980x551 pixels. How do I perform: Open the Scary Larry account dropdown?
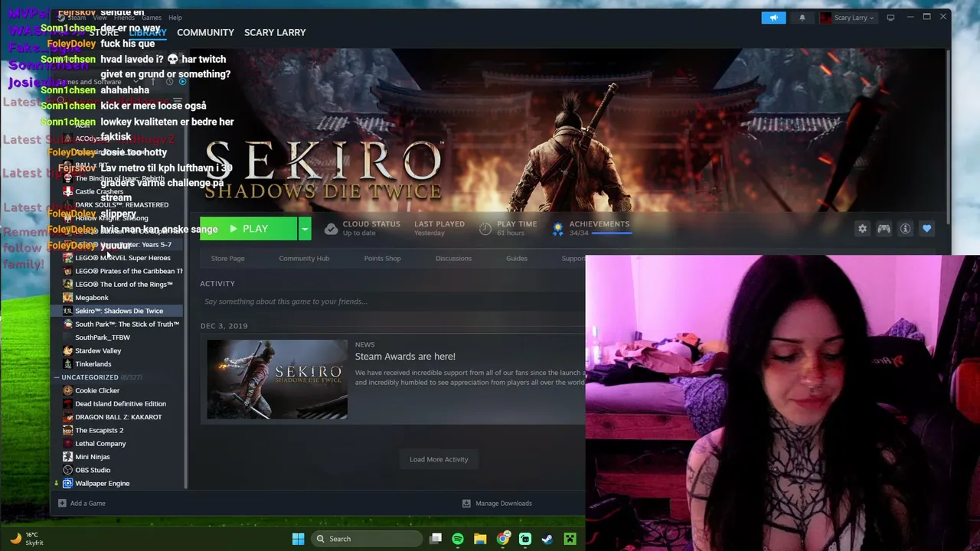tap(848, 18)
